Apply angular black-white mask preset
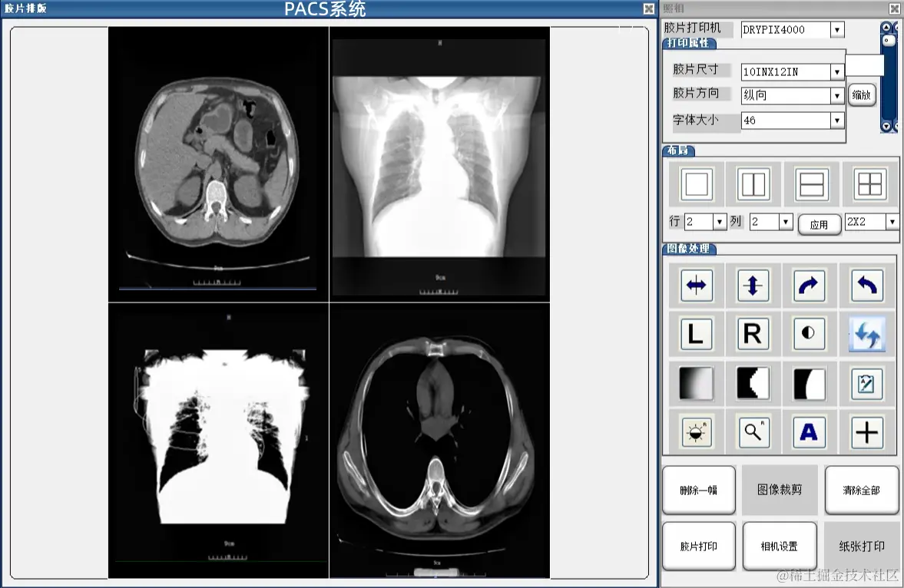This screenshot has height=588, width=904. 753,383
